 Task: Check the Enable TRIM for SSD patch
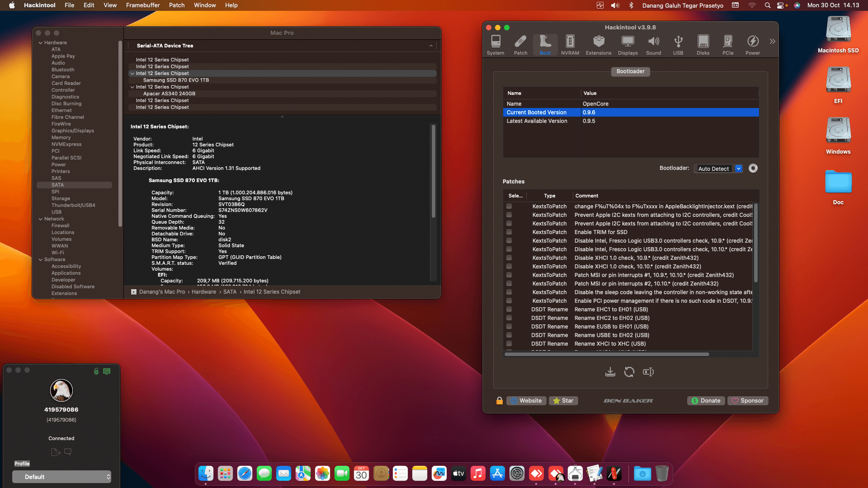pyautogui.click(x=509, y=232)
